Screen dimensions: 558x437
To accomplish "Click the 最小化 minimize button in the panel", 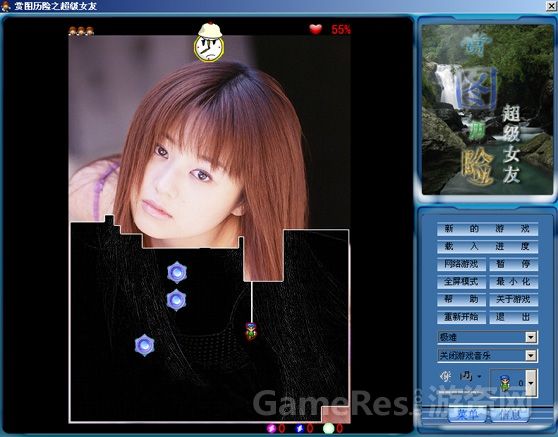I will tap(513, 282).
